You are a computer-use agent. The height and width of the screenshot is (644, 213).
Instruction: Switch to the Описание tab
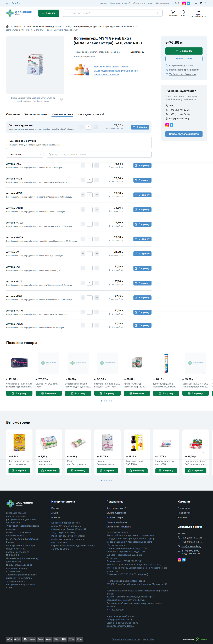click(x=13, y=114)
